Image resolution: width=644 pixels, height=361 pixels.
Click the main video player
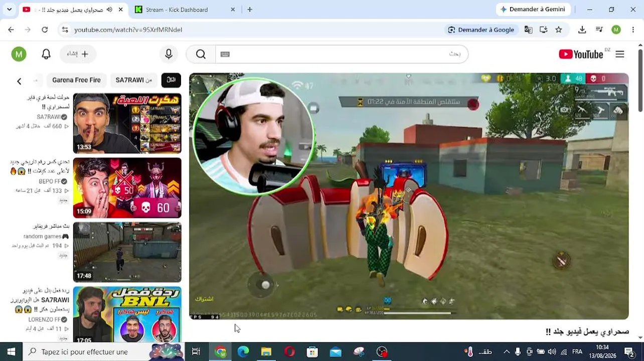click(x=409, y=196)
